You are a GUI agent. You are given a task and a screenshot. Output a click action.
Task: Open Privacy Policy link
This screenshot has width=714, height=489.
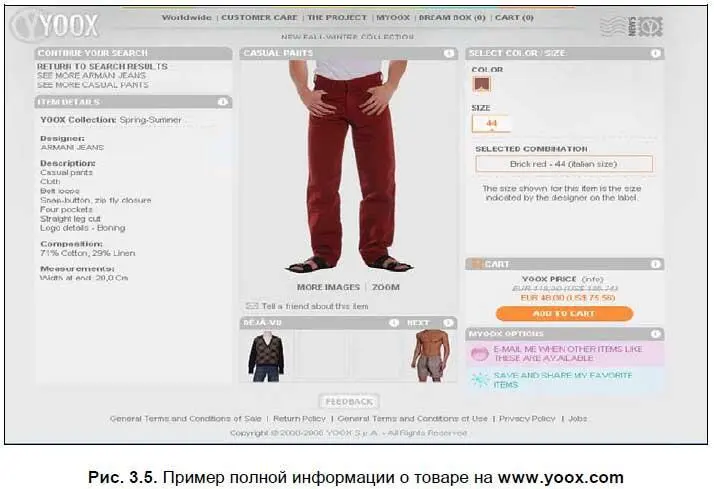527,418
